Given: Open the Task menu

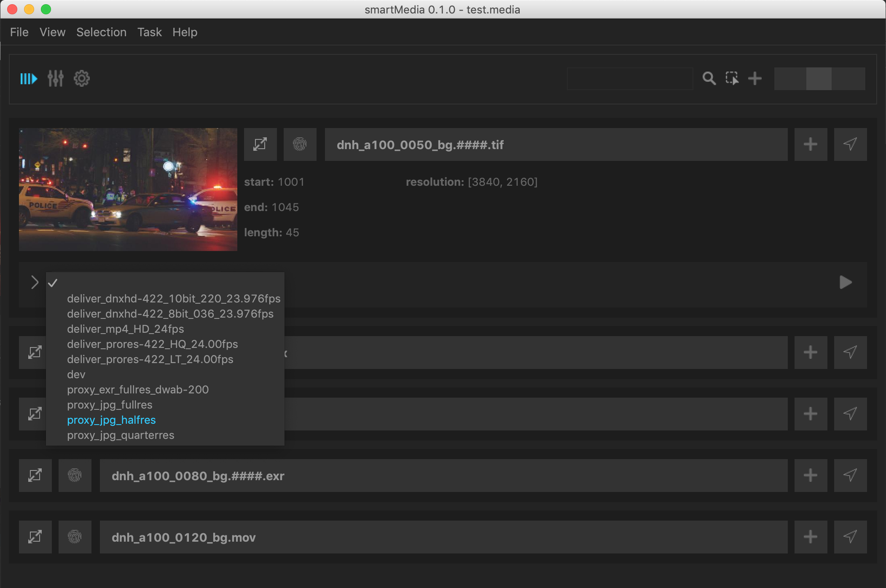Looking at the screenshot, I should pos(149,32).
